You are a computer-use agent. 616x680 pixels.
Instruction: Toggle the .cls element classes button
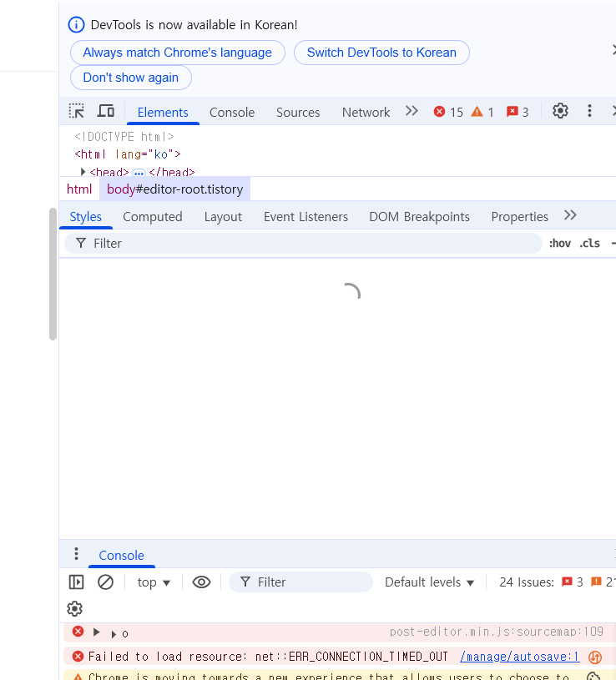(x=589, y=244)
